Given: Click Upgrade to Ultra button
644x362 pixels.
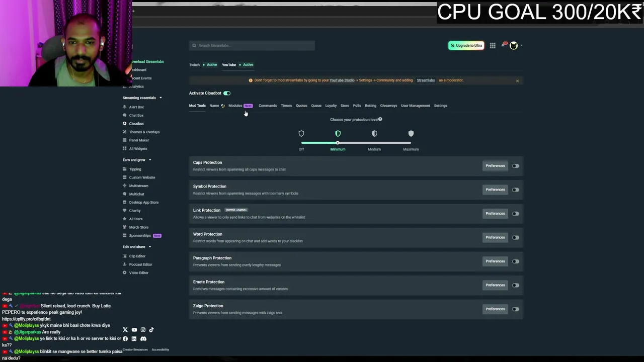Looking at the screenshot, I should 466,46.
